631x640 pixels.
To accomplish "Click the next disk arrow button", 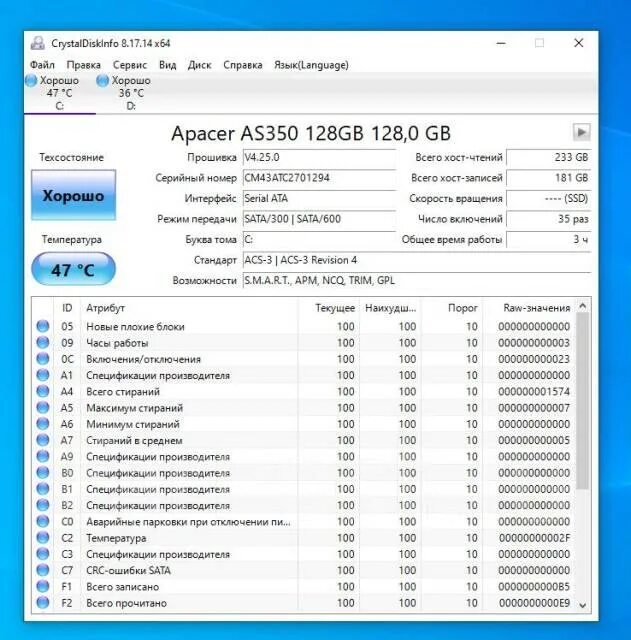I will click(581, 132).
